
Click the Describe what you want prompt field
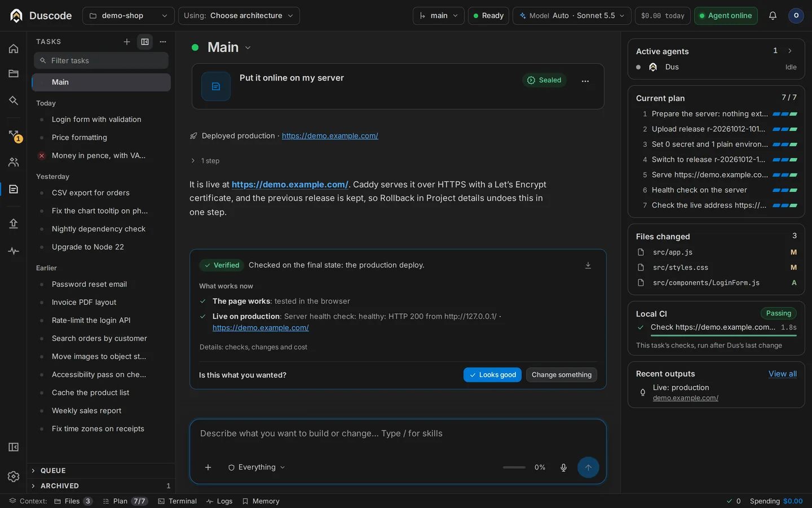tap(398, 433)
